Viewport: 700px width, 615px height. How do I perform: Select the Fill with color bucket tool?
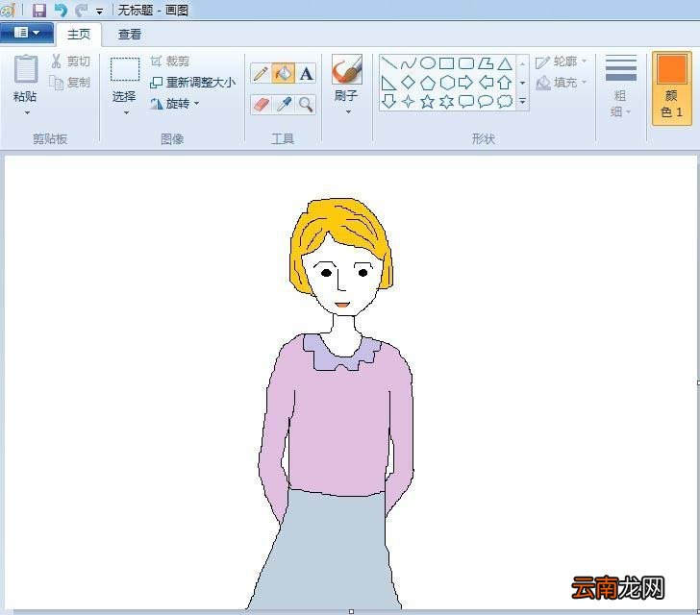(283, 74)
